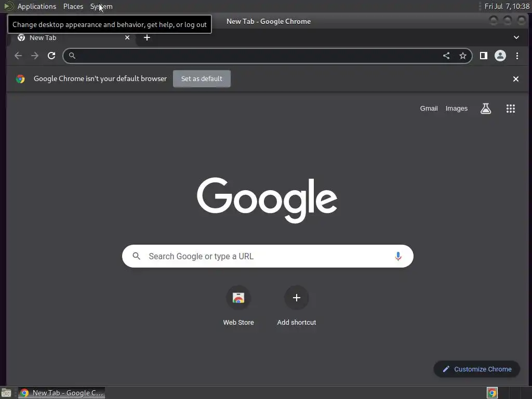Open the Gmail link

429,109
